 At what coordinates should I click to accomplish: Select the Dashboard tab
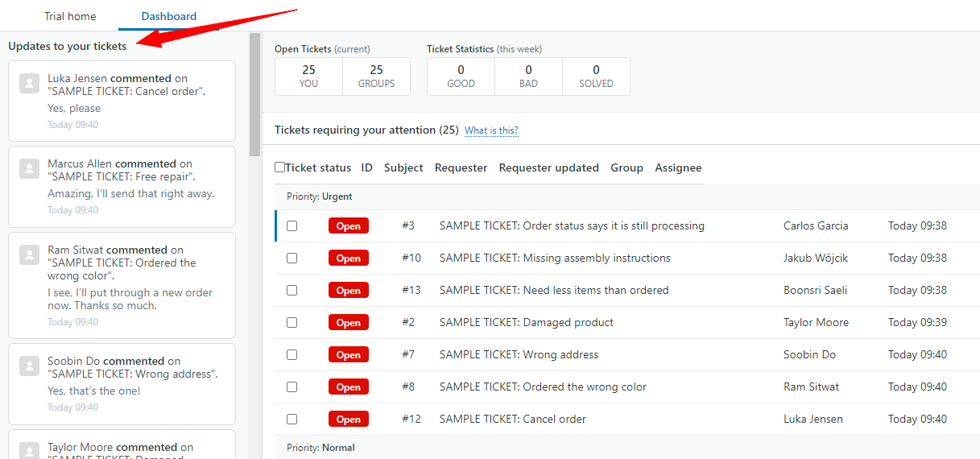coord(168,16)
